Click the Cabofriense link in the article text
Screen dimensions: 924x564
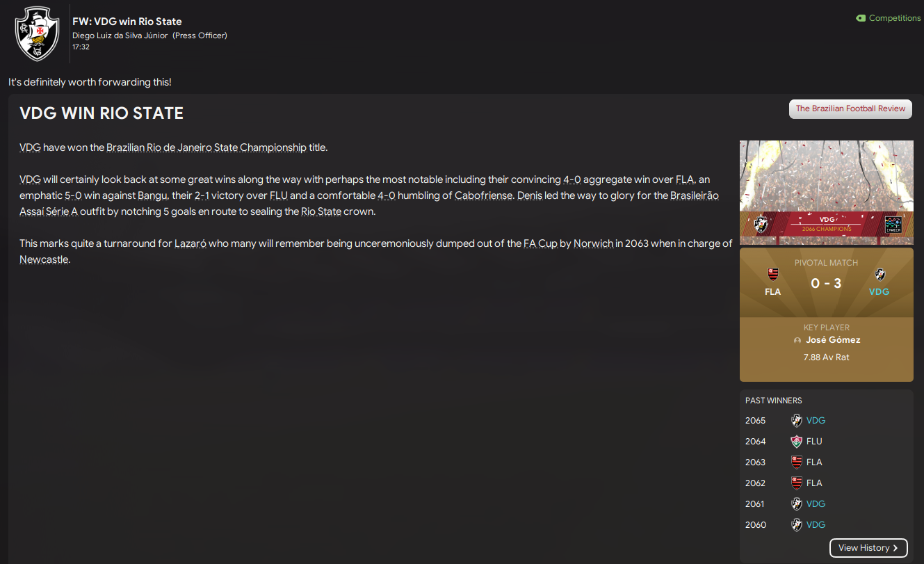(x=483, y=195)
